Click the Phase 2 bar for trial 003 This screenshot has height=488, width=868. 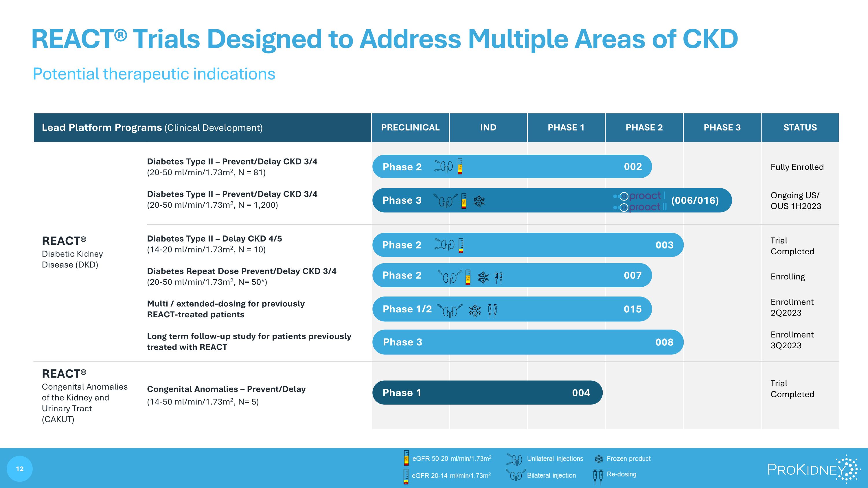pos(528,245)
